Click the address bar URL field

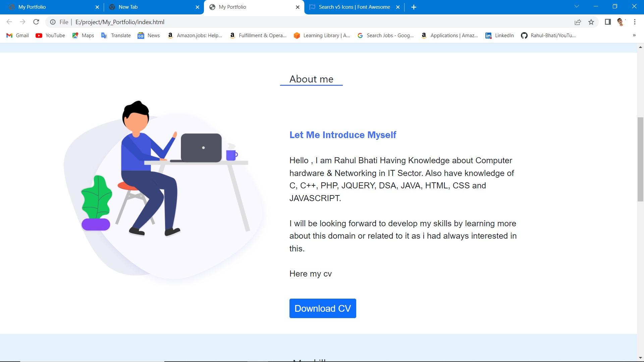[268, 22]
